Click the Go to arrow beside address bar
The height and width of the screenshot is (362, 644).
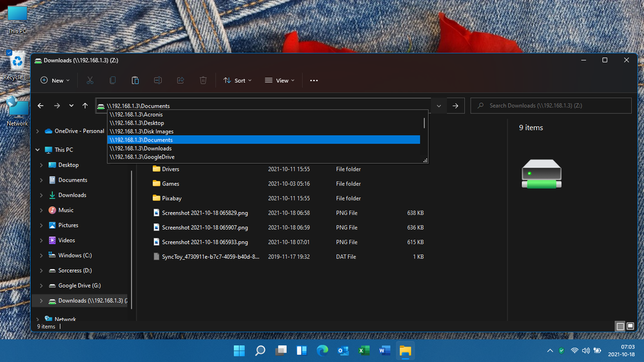[456, 106]
